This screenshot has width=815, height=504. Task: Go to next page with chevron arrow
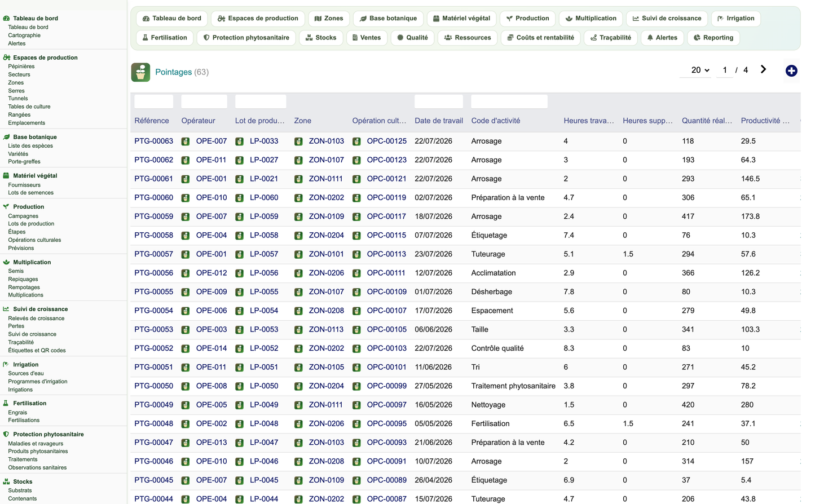point(763,69)
